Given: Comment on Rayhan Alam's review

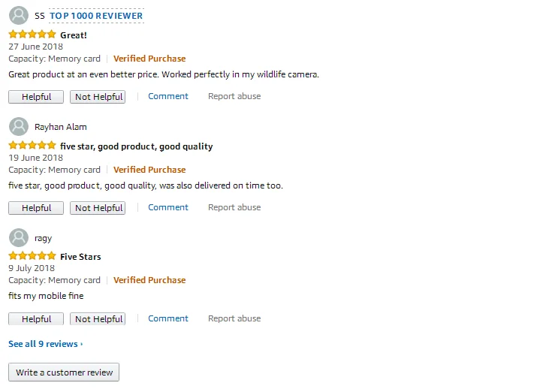Looking at the screenshot, I should [x=168, y=207].
